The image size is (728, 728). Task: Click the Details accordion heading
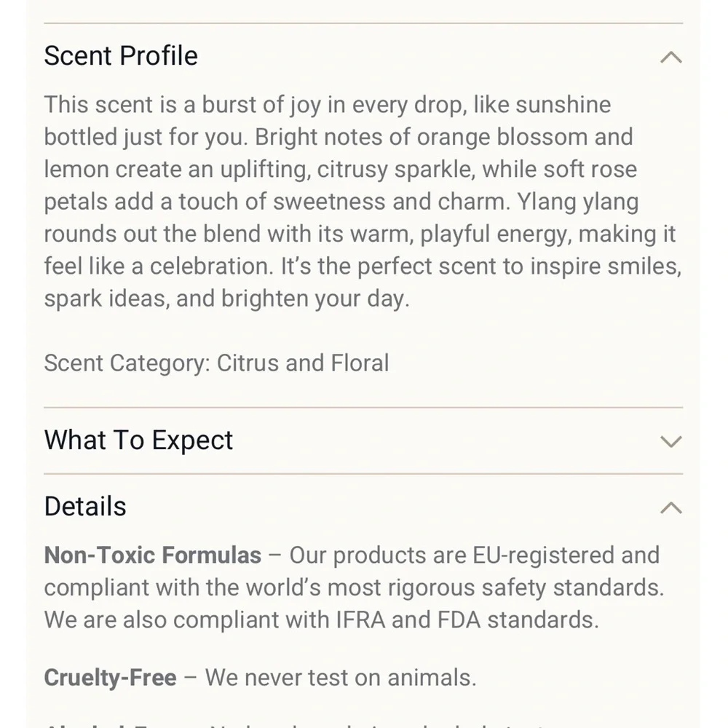coord(85,507)
